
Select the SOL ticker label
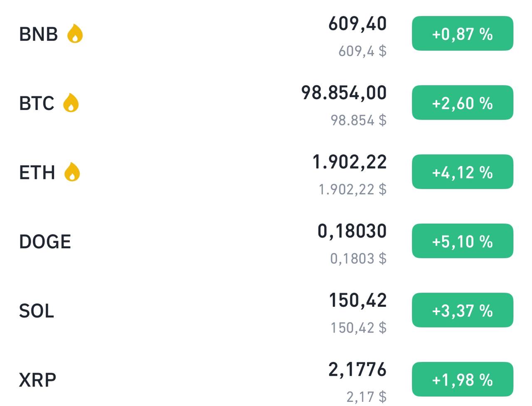(x=37, y=311)
